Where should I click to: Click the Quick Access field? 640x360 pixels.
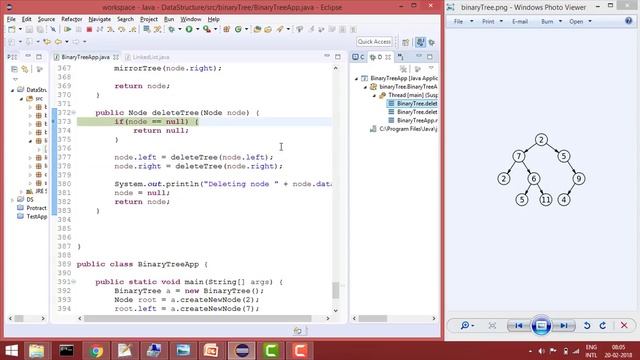click(x=374, y=42)
